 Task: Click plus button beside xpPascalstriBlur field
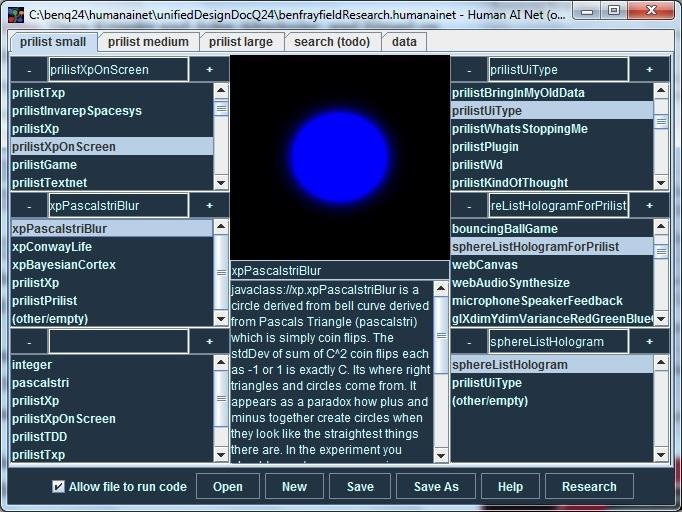point(209,206)
